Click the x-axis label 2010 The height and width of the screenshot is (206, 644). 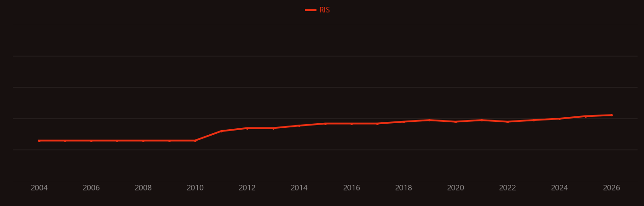[x=195, y=188]
